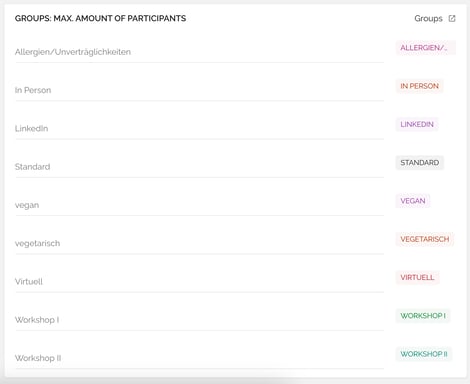
Task: Select the STANDARD group tag
Action: click(x=420, y=163)
